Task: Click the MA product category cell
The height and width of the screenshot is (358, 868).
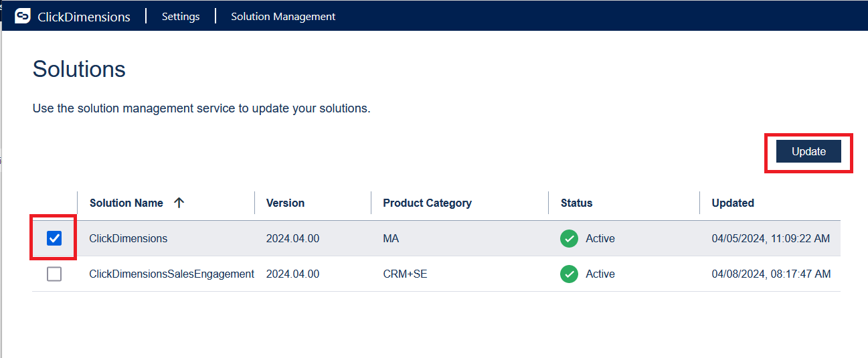Action: [x=391, y=238]
